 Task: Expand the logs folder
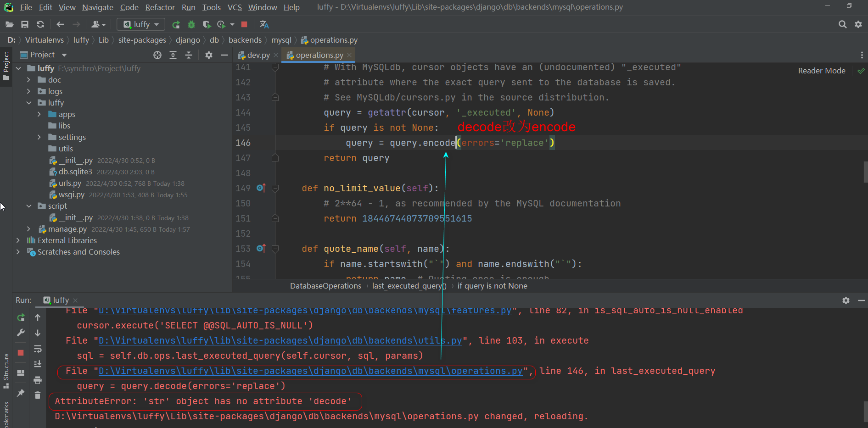pos(28,91)
